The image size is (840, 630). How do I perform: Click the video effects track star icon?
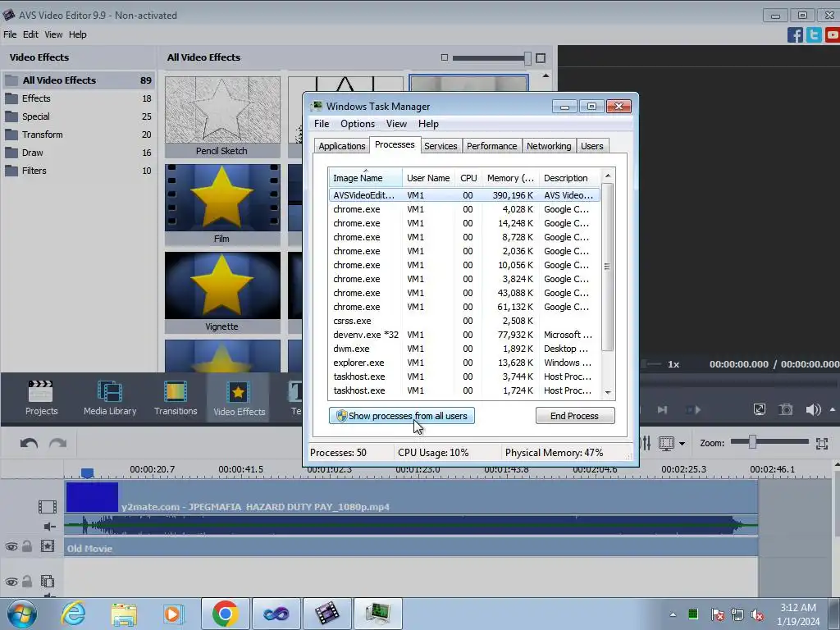(x=48, y=546)
